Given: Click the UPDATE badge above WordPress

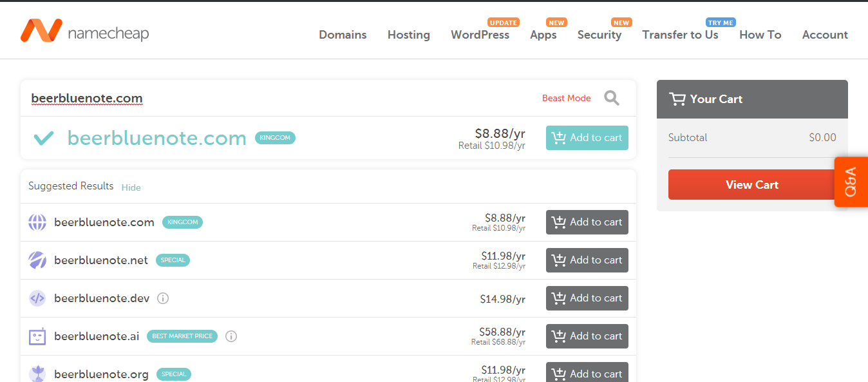Looking at the screenshot, I should coord(504,23).
